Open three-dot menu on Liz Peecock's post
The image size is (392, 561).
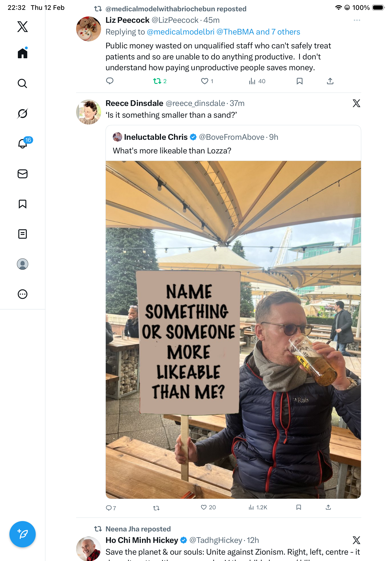(x=357, y=20)
